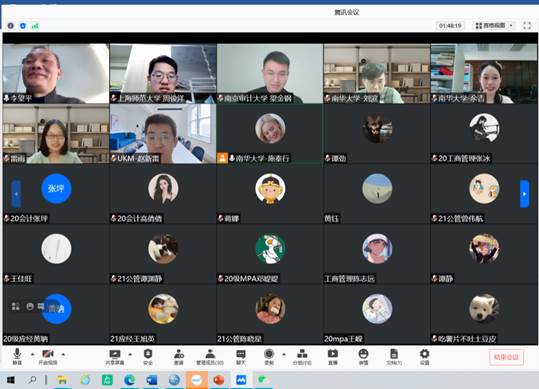539x389 pixels.
Task: Mute the microphone in the meeting toolbar
Action: (17, 356)
